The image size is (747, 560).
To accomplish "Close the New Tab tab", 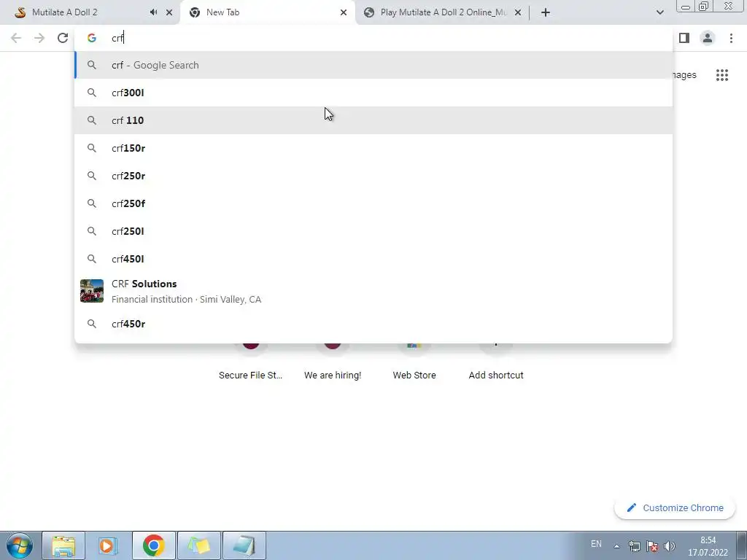I will pyautogui.click(x=344, y=12).
